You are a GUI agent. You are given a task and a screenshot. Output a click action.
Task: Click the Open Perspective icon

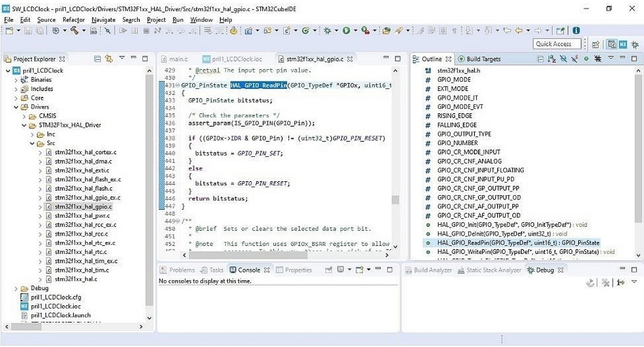point(595,44)
